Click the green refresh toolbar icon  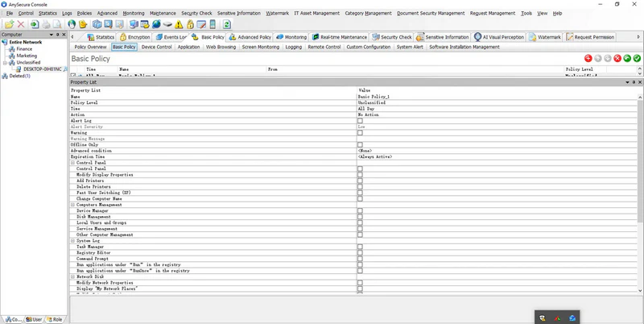[x=226, y=24]
